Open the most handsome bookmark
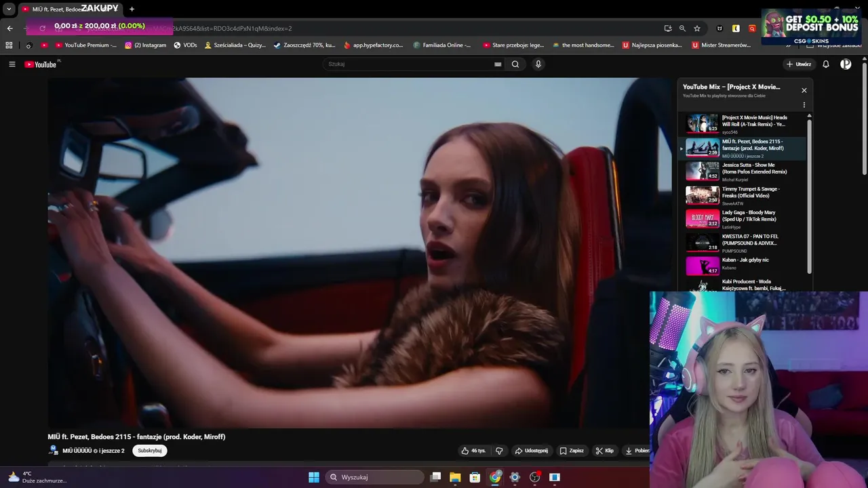The height and width of the screenshot is (488, 868). click(583, 45)
